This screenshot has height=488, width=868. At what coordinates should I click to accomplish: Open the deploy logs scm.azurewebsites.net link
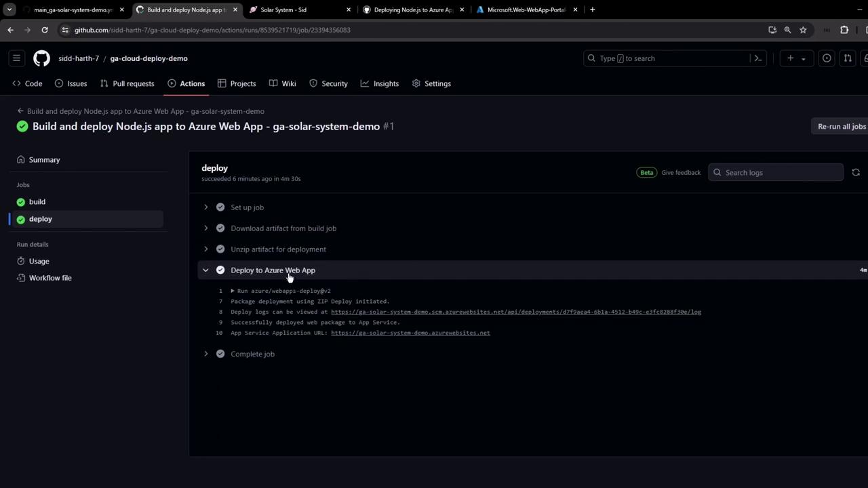click(x=516, y=312)
